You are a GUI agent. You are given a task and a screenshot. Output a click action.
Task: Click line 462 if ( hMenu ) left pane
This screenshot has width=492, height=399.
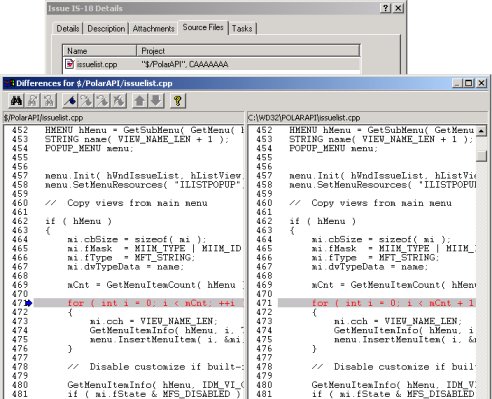(78, 221)
